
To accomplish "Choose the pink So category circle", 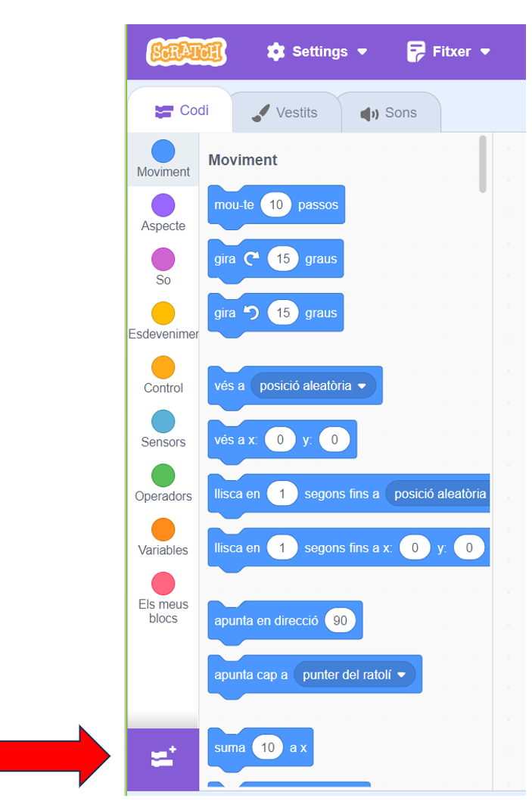I will [163, 260].
